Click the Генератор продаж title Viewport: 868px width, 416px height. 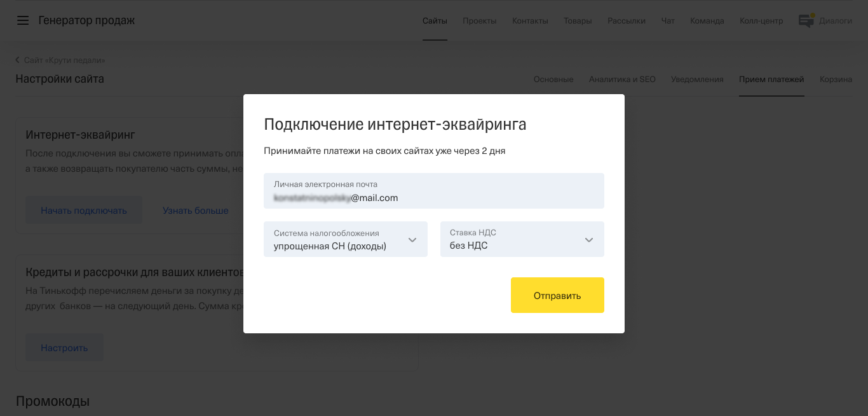86,20
